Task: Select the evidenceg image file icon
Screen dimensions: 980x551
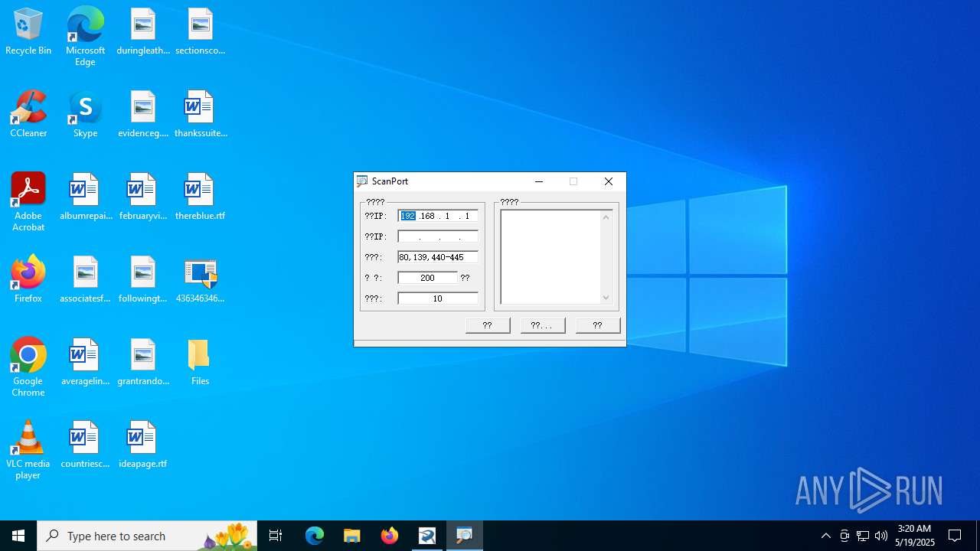Action: [x=142, y=115]
